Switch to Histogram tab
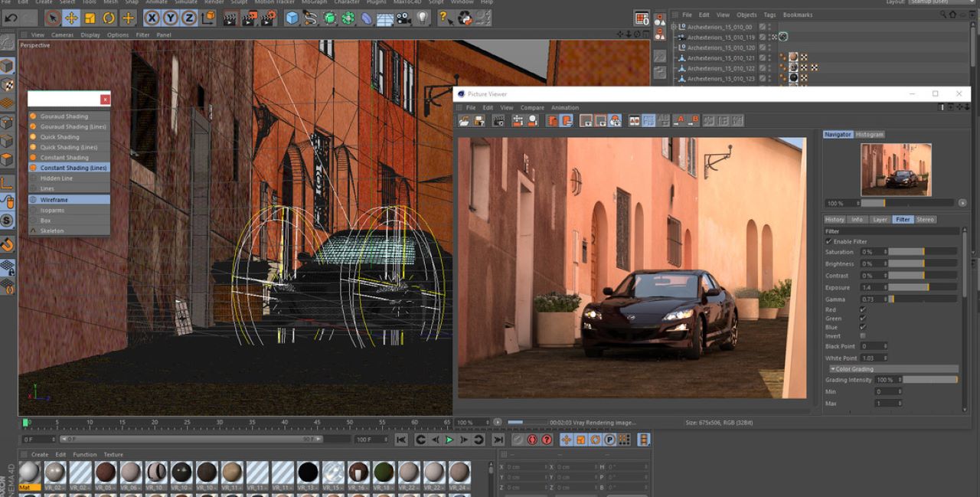Image resolution: width=980 pixels, height=497 pixels. coord(870,135)
